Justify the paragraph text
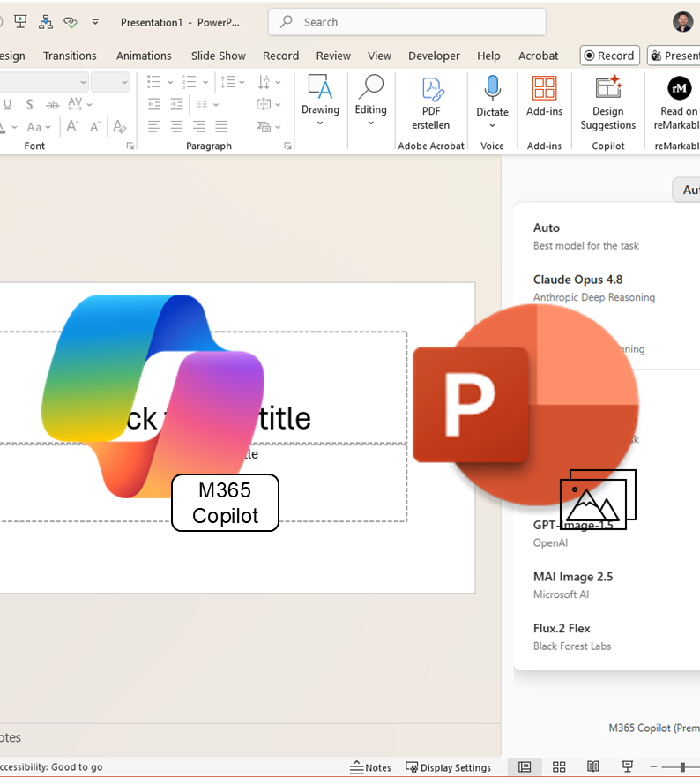The height and width of the screenshot is (777, 700). pos(221,127)
